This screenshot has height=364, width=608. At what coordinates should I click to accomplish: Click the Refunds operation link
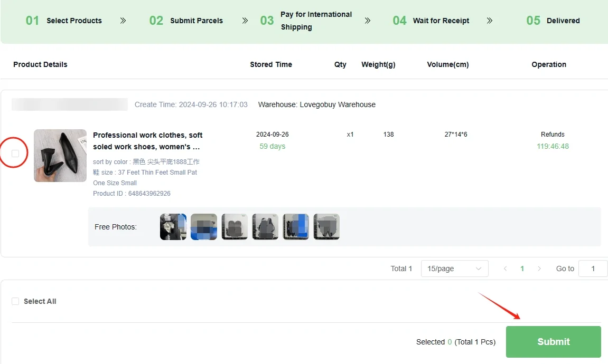coord(553,135)
